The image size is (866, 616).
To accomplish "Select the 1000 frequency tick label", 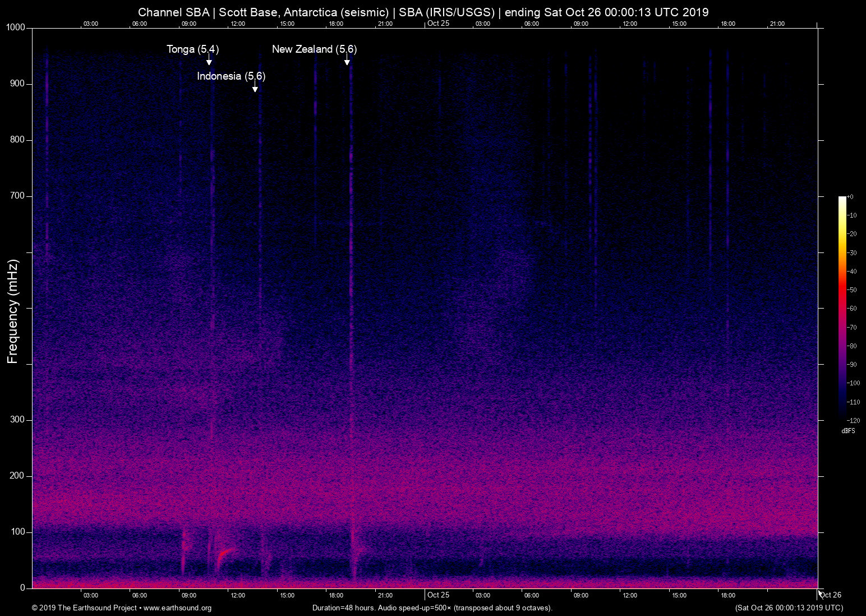I will point(15,26).
